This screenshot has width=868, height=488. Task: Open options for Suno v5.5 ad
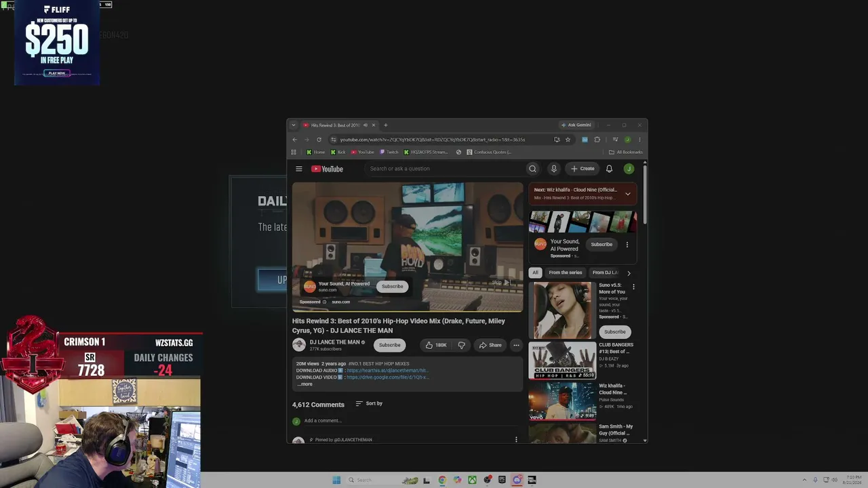(633, 287)
